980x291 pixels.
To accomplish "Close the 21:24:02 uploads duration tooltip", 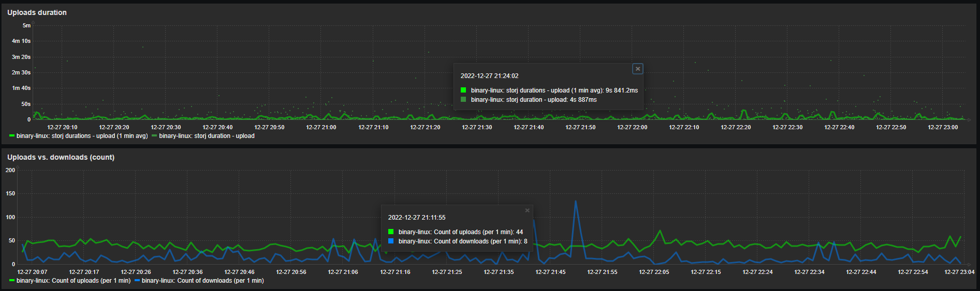I will point(638,69).
